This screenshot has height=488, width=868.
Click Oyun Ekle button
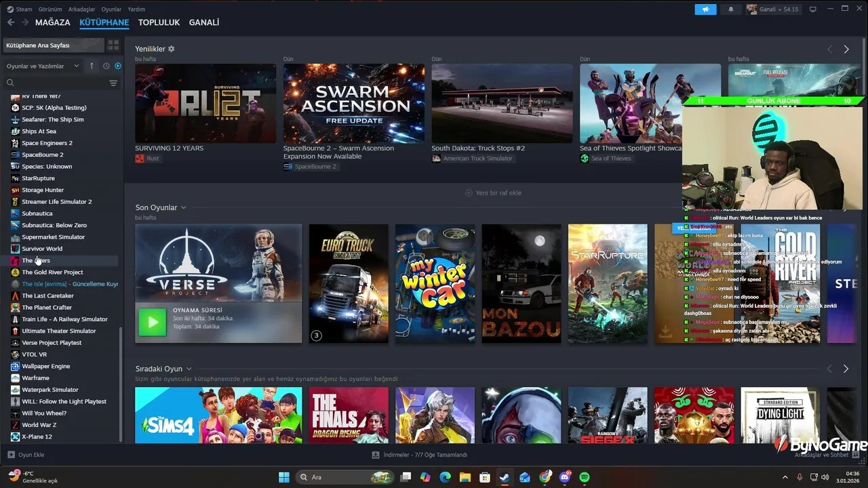(26, 455)
